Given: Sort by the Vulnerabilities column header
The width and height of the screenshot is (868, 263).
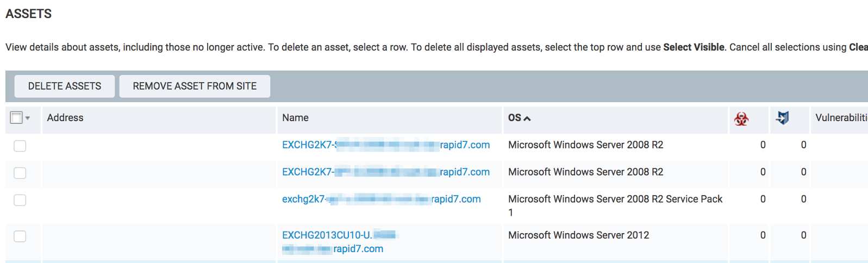Looking at the screenshot, I should [840, 118].
